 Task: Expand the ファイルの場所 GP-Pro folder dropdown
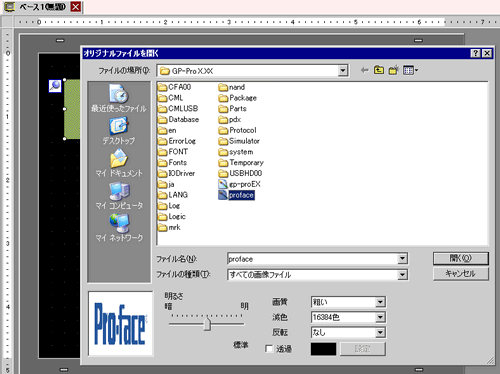point(343,71)
